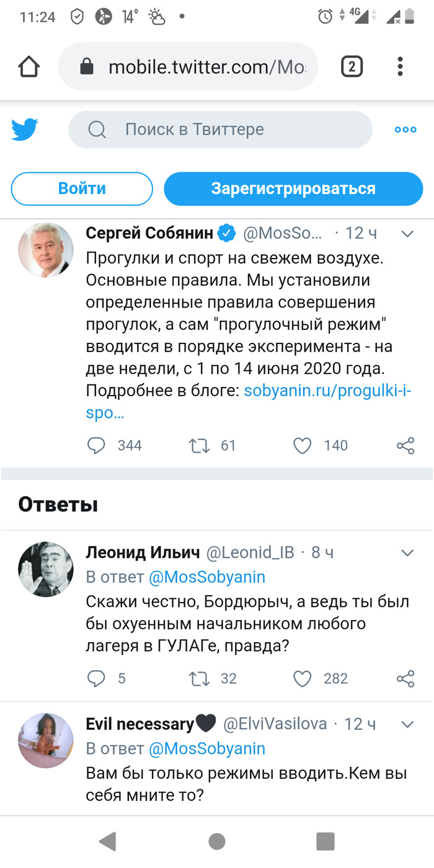Open the browser three-dot menu
434x868 pixels.
pyautogui.click(x=400, y=66)
